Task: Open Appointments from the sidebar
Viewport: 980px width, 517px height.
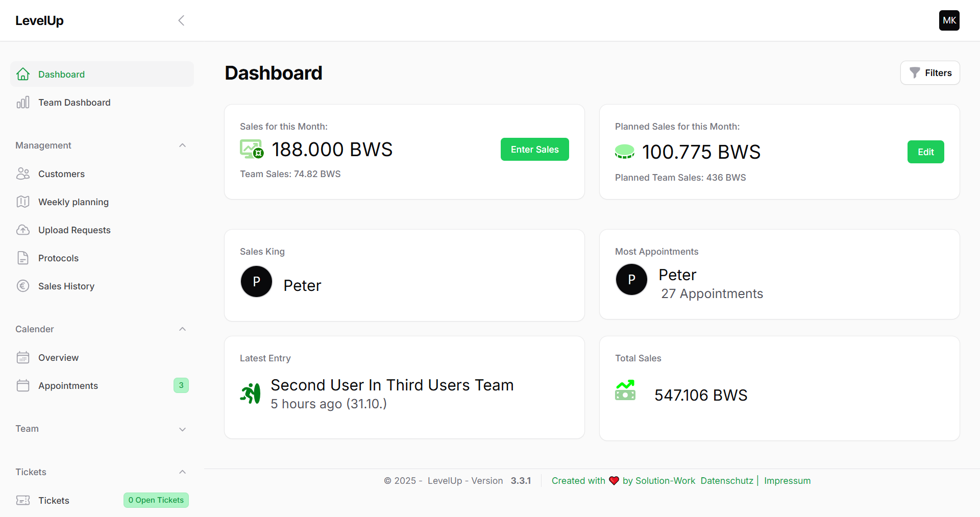Action: (x=68, y=386)
